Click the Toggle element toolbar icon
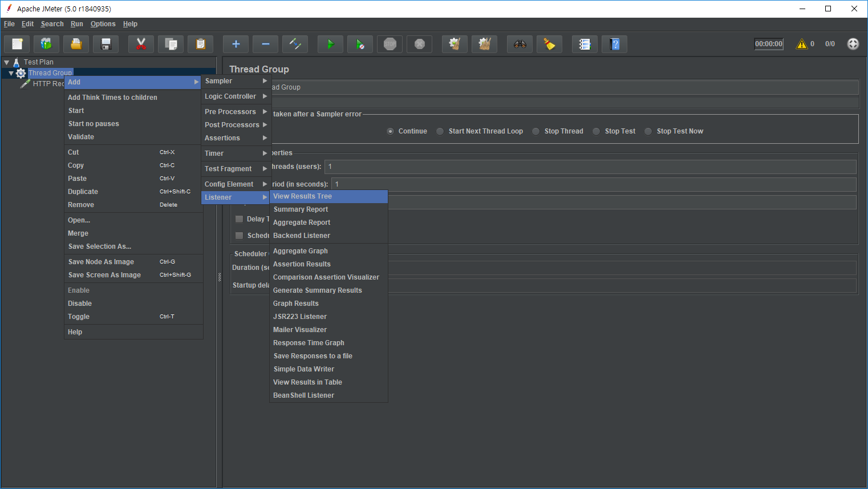Screen dimensions: 868x489 (x=295, y=44)
